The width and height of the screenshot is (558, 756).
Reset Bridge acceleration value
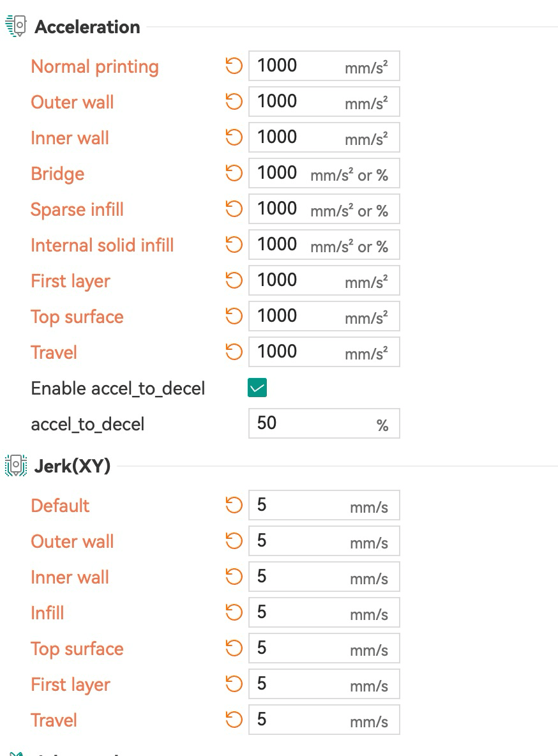pyautogui.click(x=234, y=173)
